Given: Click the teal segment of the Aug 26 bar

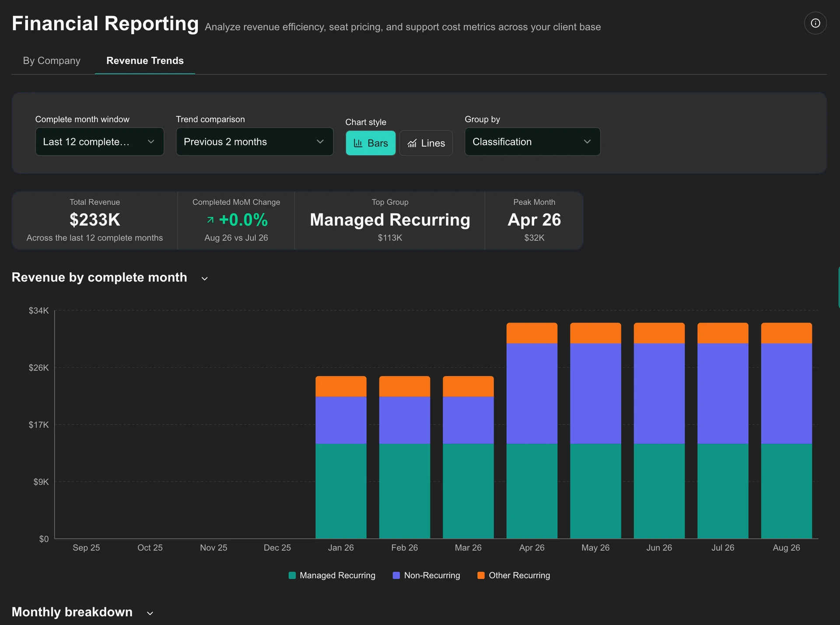Looking at the screenshot, I should (787, 491).
